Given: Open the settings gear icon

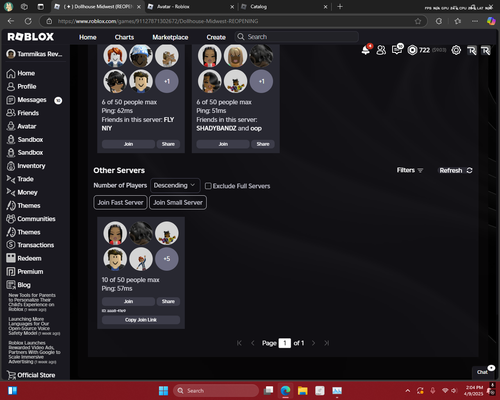Looking at the screenshot, I should 456,50.
